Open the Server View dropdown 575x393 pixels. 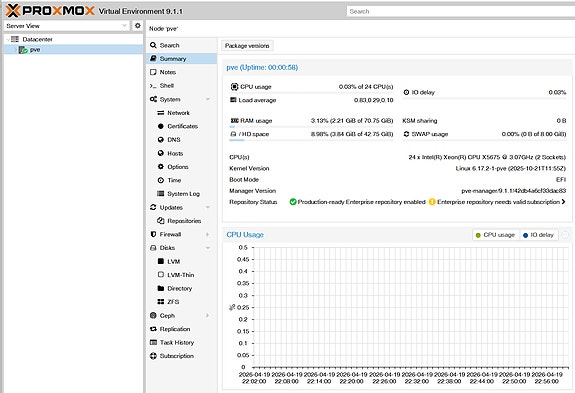124,26
